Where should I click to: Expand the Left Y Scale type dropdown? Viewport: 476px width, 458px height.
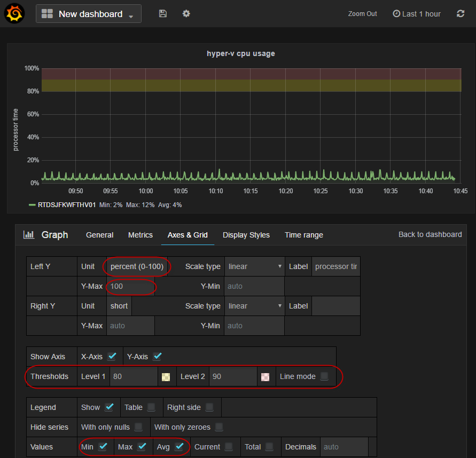(x=255, y=266)
